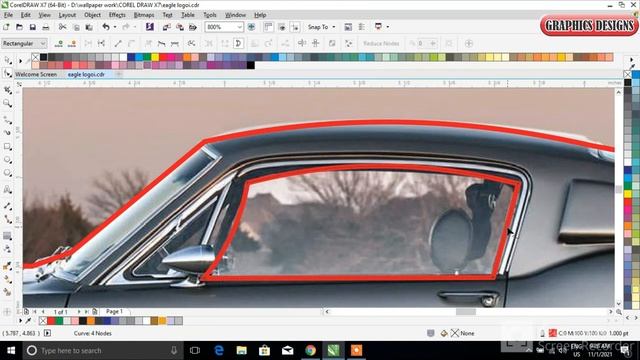Select the Interactive Fill tool

click(7, 279)
